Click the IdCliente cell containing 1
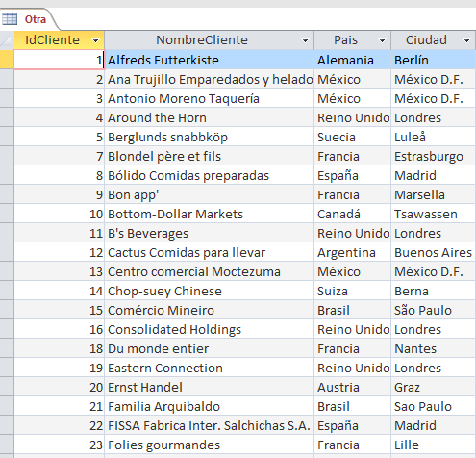The height and width of the screenshot is (458, 476). (60, 60)
